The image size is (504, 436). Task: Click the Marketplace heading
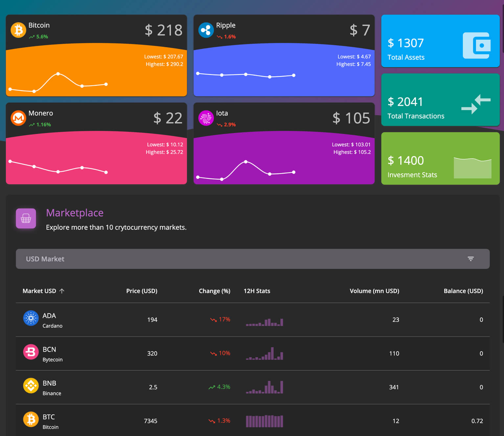click(x=75, y=213)
